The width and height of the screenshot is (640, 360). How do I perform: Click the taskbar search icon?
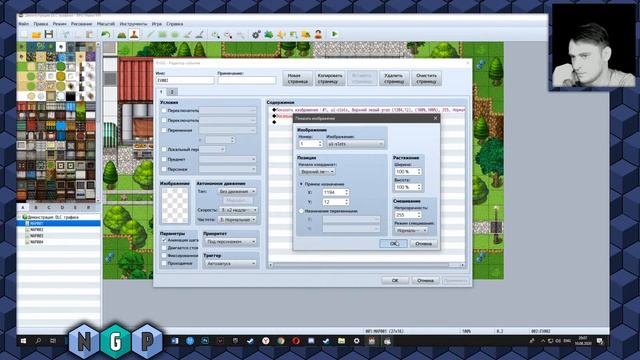coord(38,341)
